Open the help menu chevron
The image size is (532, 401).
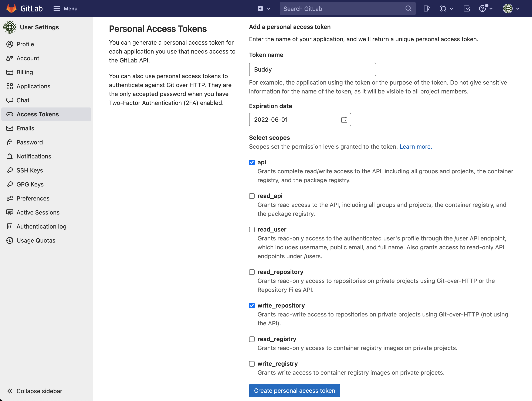point(490,8)
